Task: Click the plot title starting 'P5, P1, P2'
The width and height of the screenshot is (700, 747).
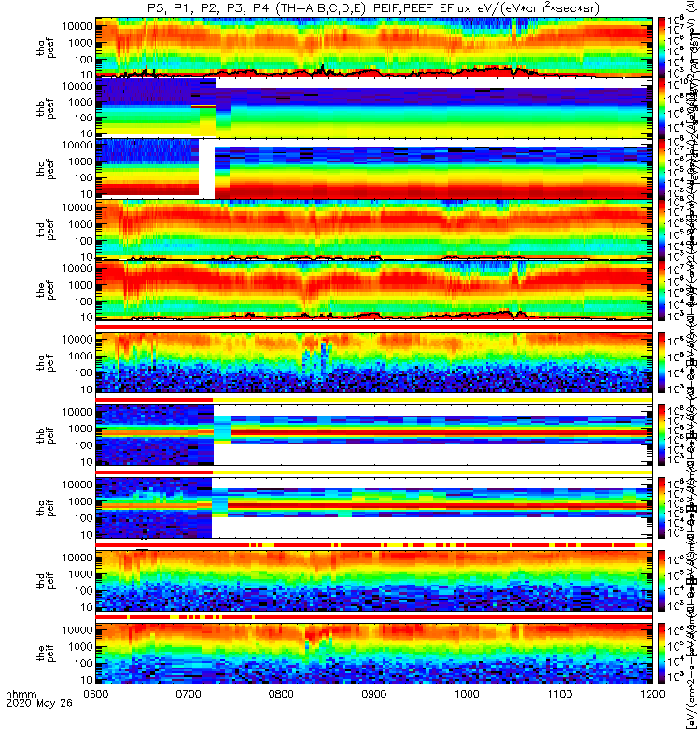Action: [x=373, y=8]
